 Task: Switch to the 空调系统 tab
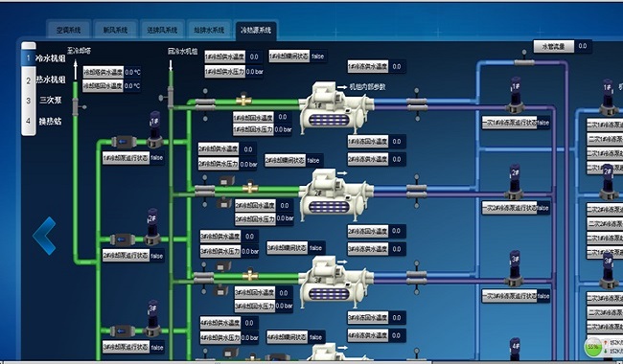[x=68, y=30]
